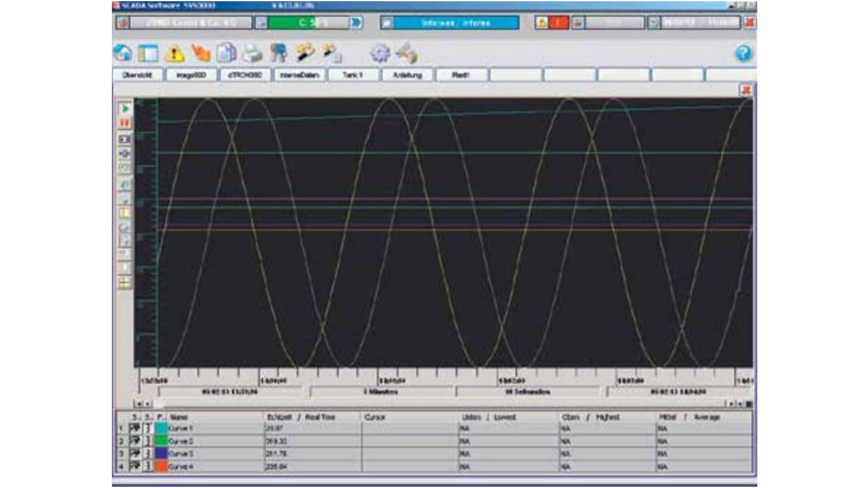Toggle scale option for Curve 3
The width and height of the screenshot is (868, 488).
[148, 454]
